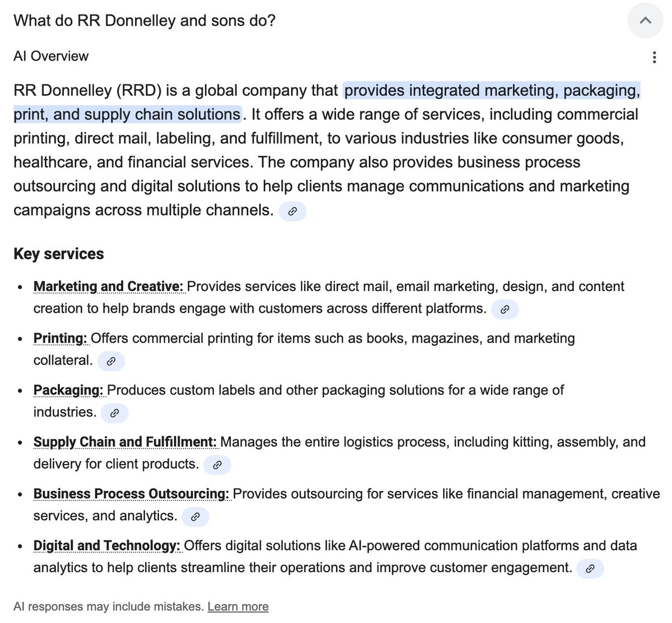Open source link icon after 'industries.'
Image resolution: width=672 pixels, height=623 pixels.
(x=114, y=413)
